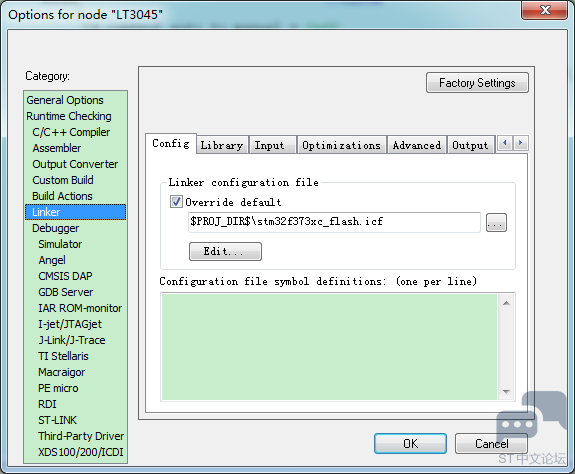Select J-Link/J-Trace category

pos(72,340)
